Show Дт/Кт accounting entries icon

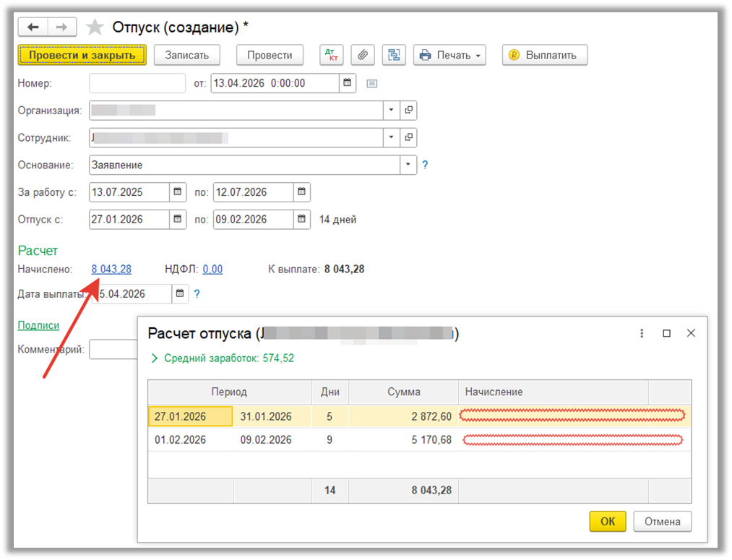pos(332,55)
